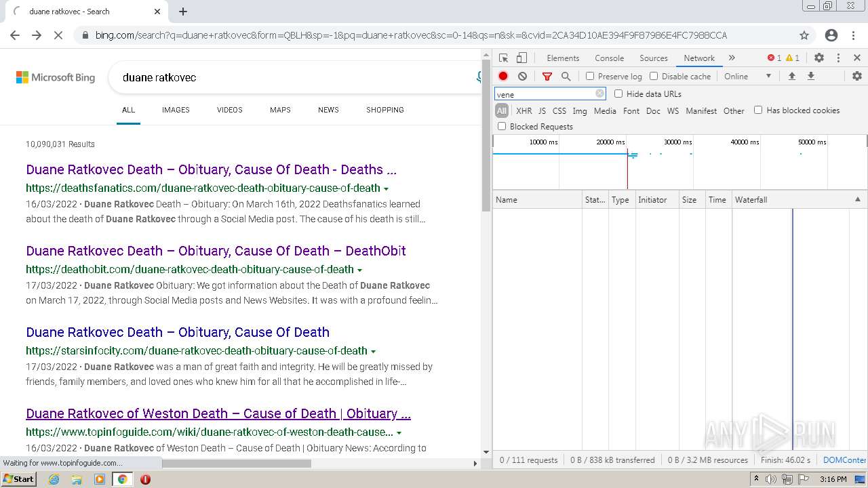868x488 pixels.
Task: Open Bing VIDEOS tab
Action: click(x=230, y=110)
